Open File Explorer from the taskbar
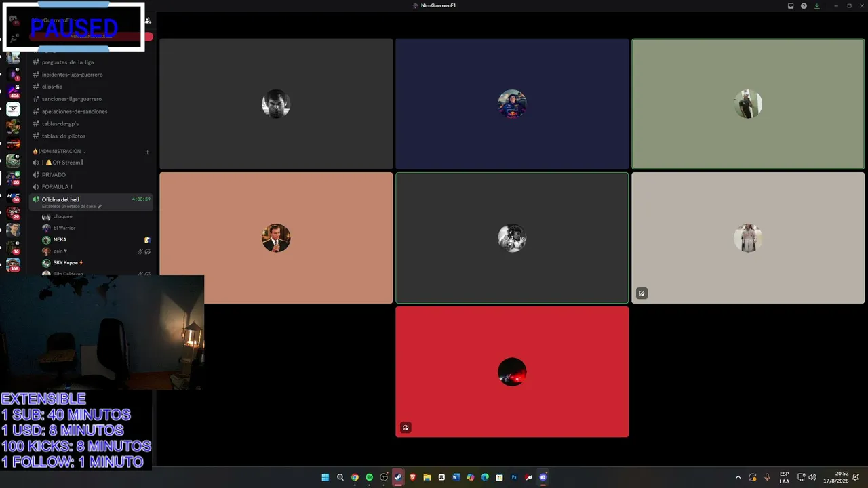Screen dimensions: 868x488 click(x=427, y=477)
